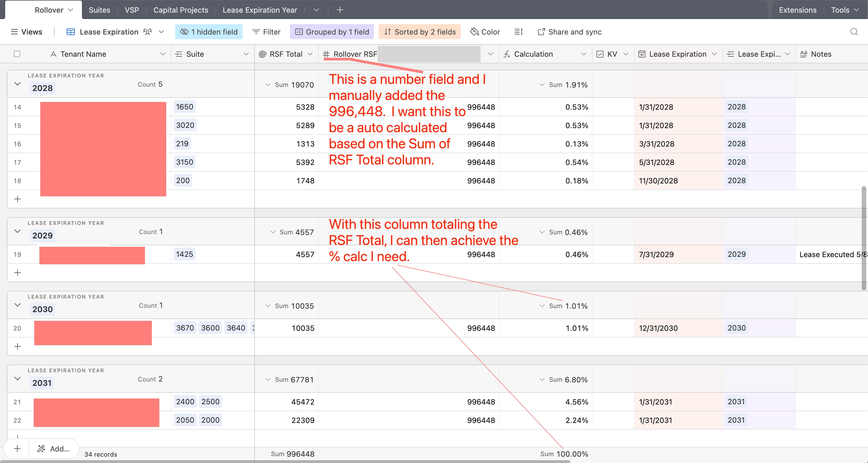This screenshot has height=463, width=868.
Task: Click suite 1425 chip in row 19
Action: tap(184, 254)
